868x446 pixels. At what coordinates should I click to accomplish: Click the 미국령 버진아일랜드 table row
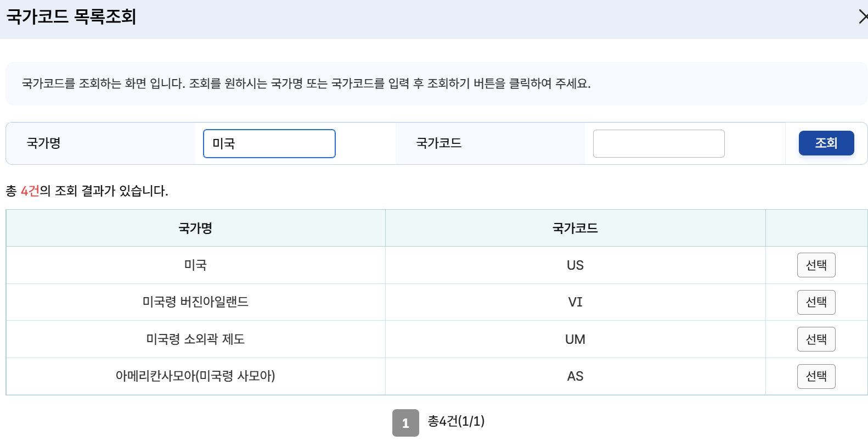pyautogui.click(x=195, y=302)
